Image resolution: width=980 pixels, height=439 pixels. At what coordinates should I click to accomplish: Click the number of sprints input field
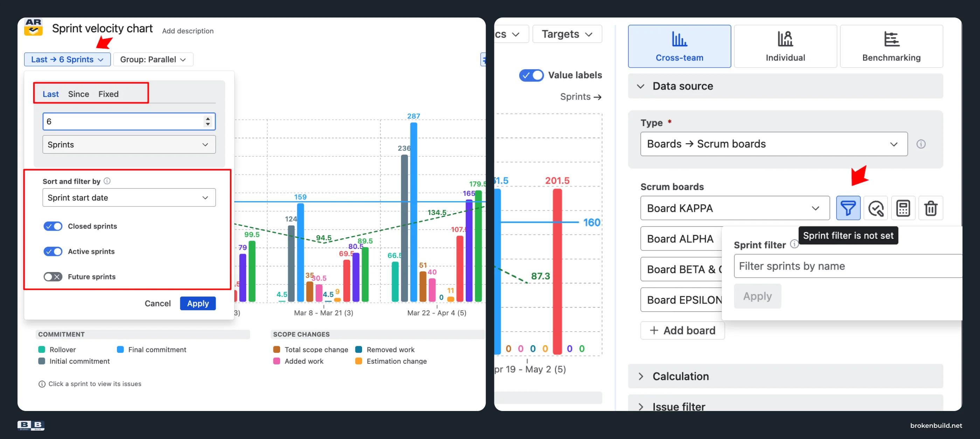pos(129,121)
